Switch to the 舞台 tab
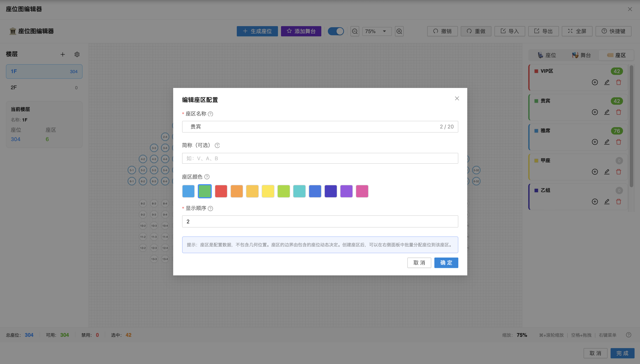 581,55
